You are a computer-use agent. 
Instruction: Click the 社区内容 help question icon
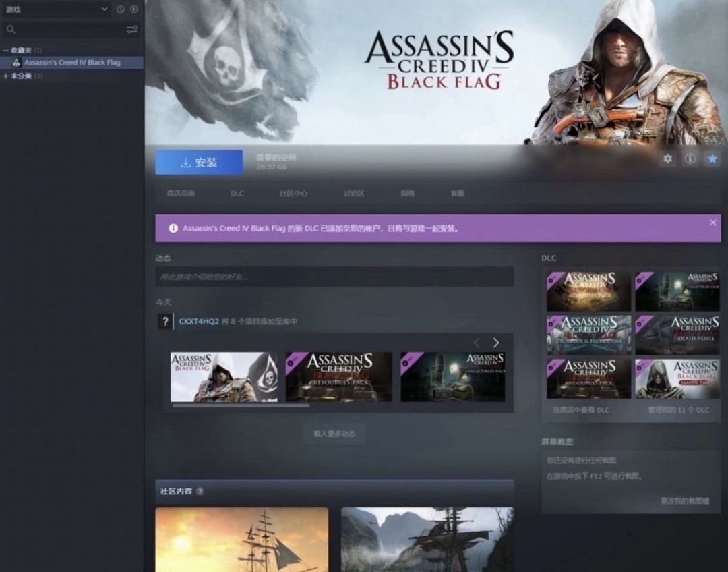pyautogui.click(x=200, y=491)
